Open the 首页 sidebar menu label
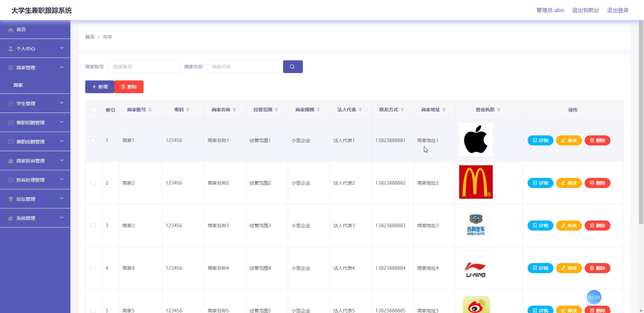The width and height of the screenshot is (644, 313). point(21,30)
